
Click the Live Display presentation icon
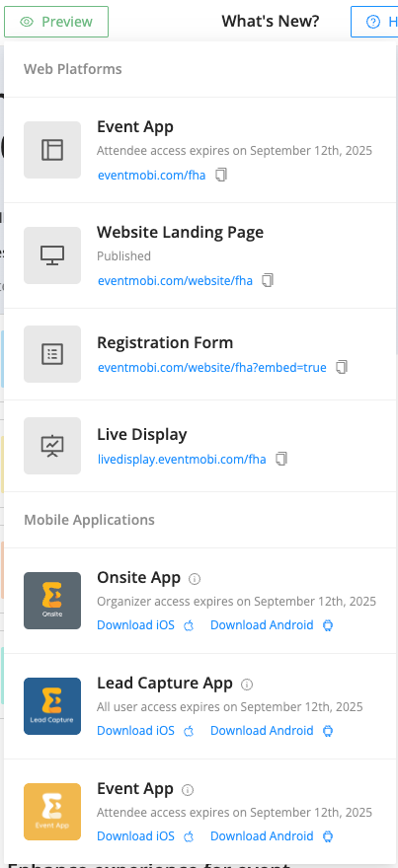52,446
